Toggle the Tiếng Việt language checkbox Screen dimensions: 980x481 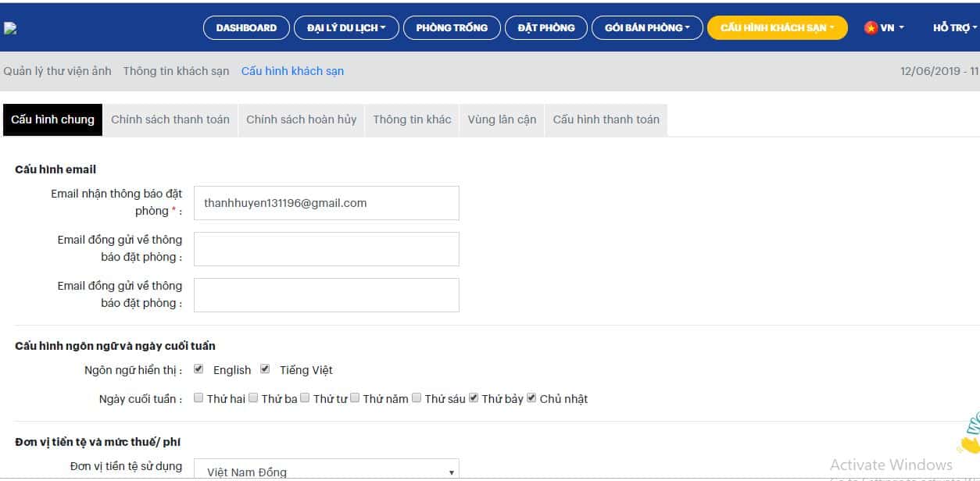tap(265, 369)
